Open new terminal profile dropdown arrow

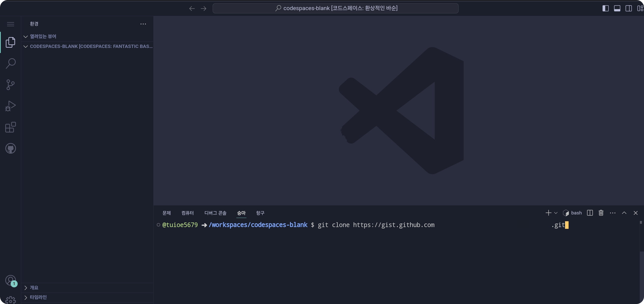(x=556, y=213)
